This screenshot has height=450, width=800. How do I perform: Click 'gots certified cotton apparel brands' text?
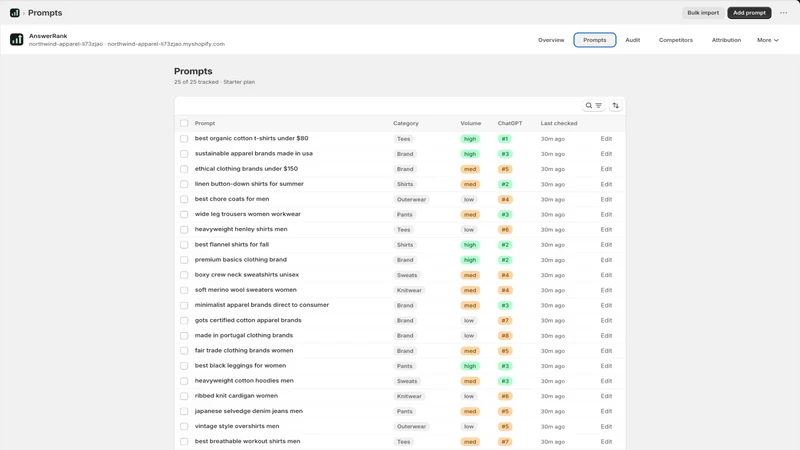pyautogui.click(x=248, y=320)
